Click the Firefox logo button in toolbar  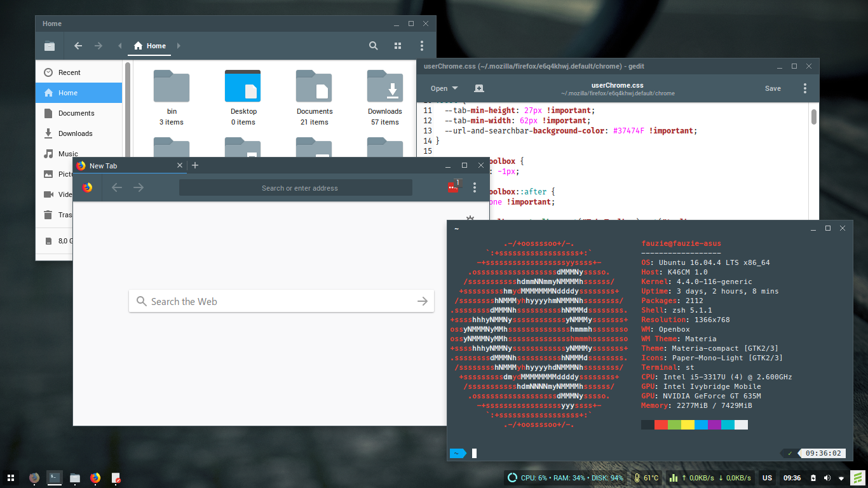pos(87,187)
